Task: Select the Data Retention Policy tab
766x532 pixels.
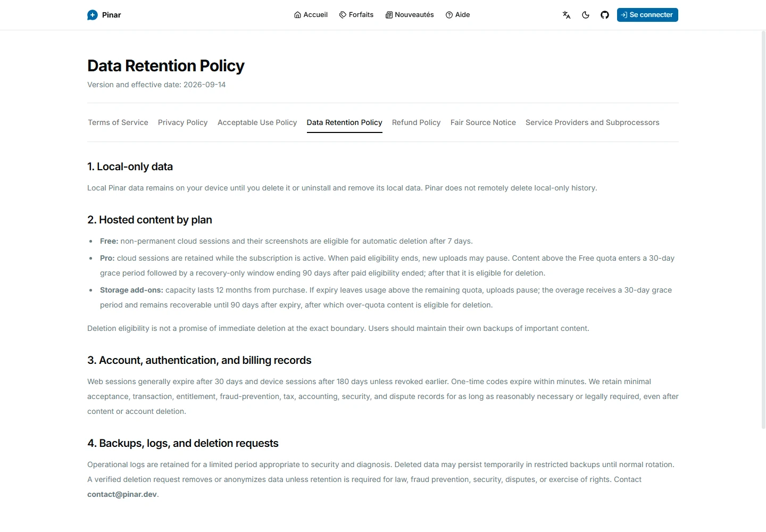Action: pyautogui.click(x=345, y=122)
